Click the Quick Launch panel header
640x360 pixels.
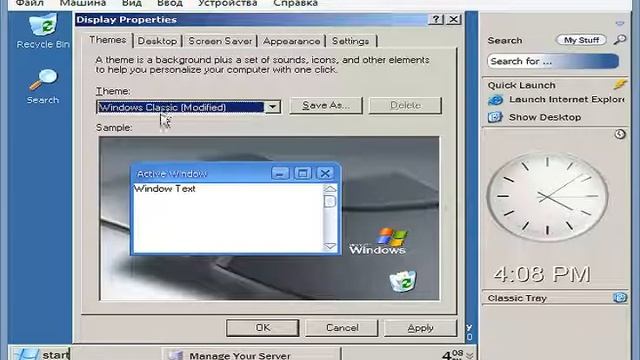tap(554, 85)
